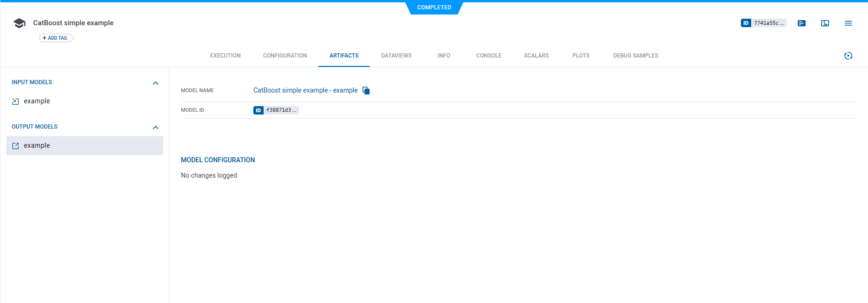Open the Debug Samples tab
Screen dimensions: 868x303
(x=635, y=56)
